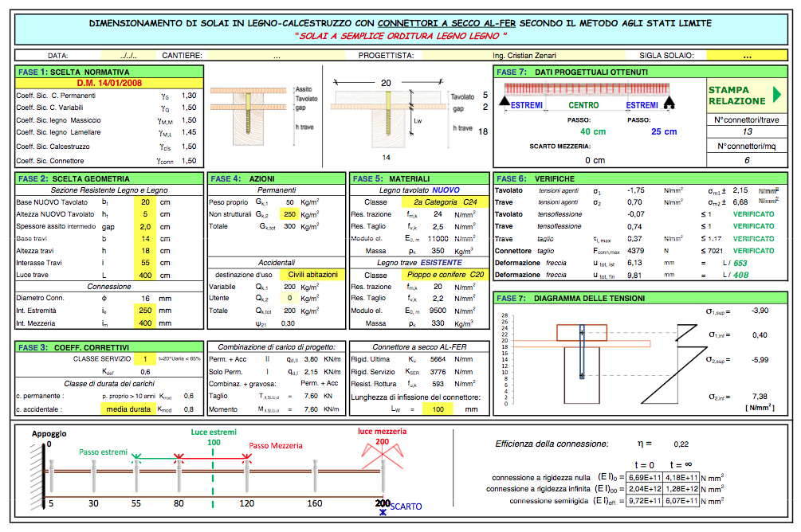This screenshot has height=532, width=801.
Task: Open the c. accidentale media durata dropdown
Action: click(x=128, y=409)
